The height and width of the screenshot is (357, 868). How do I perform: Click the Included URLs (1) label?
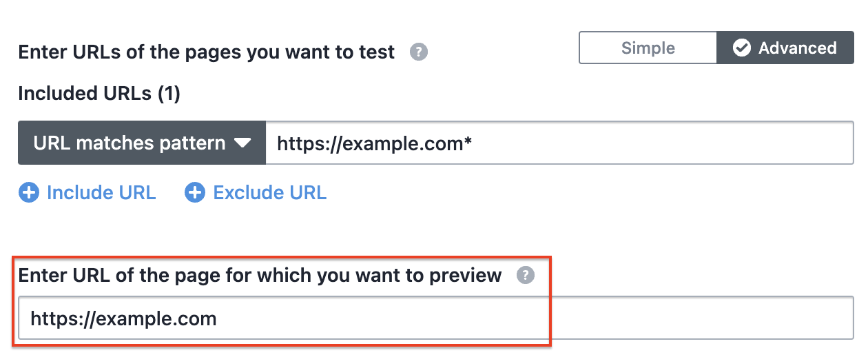(99, 94)
